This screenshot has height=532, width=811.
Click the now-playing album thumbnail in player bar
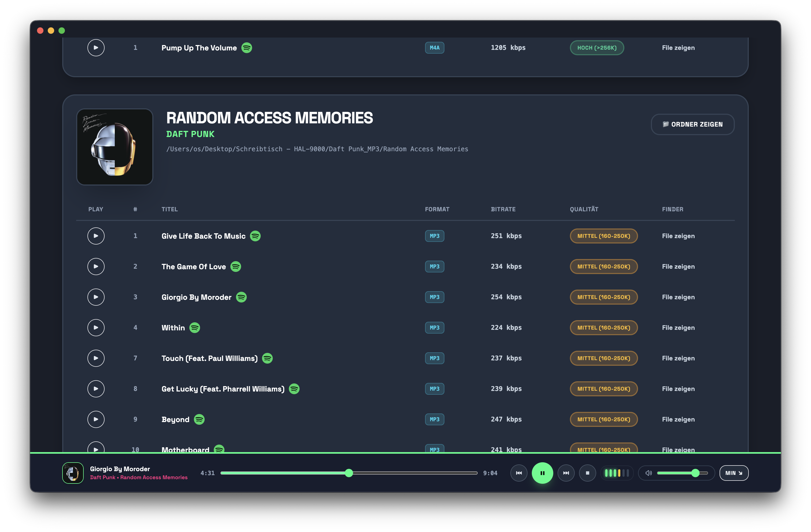pos(73,473)
